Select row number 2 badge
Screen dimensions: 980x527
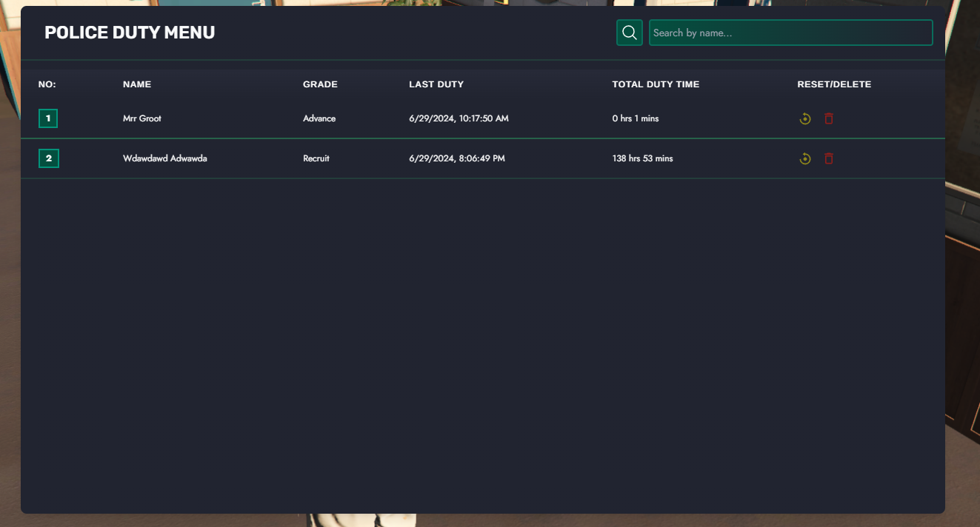coord(49,158)
